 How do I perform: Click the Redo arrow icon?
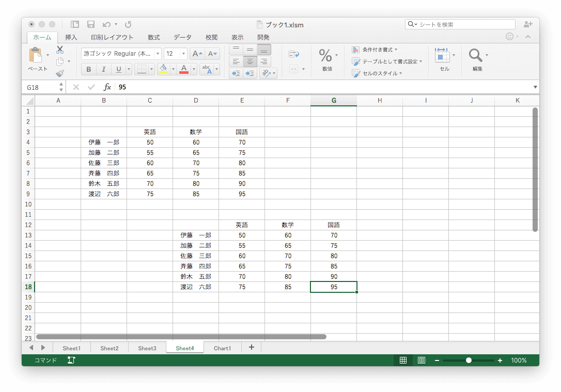click(128, 24)
